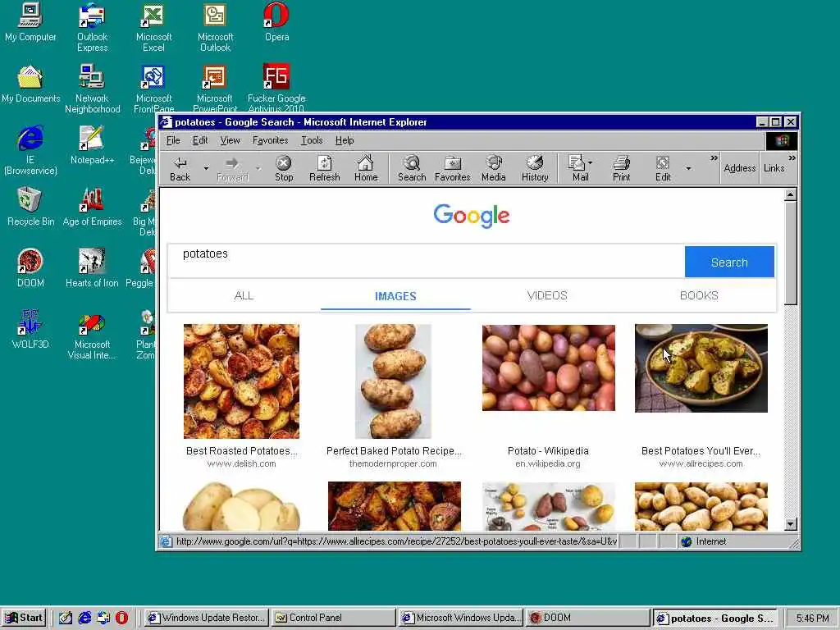This screenshot has height=630, width=840.
Task: Open the Media toolbar icon
Action: pos(493,169)
